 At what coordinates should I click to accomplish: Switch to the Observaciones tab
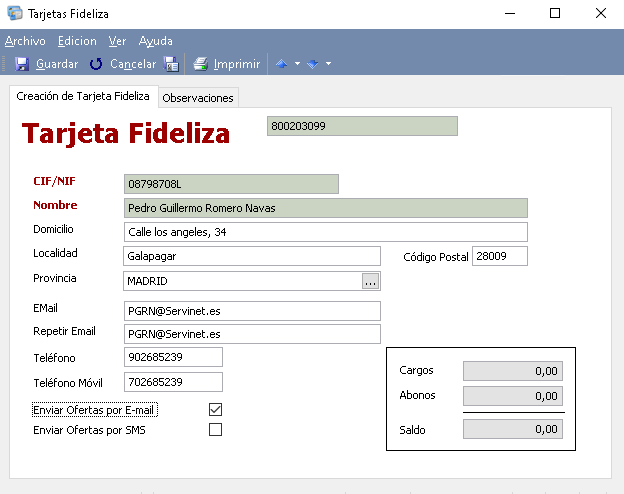pyautogui.click(x=198, y=98)
